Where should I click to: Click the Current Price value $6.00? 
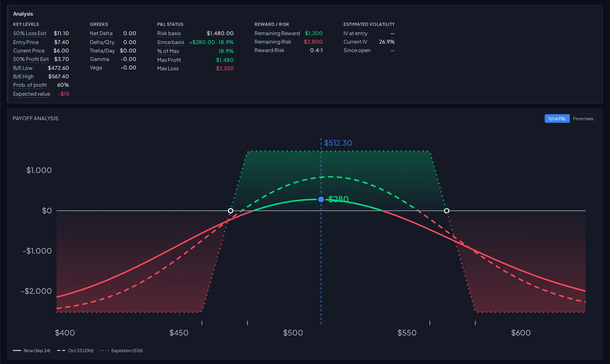click(61, 51)
